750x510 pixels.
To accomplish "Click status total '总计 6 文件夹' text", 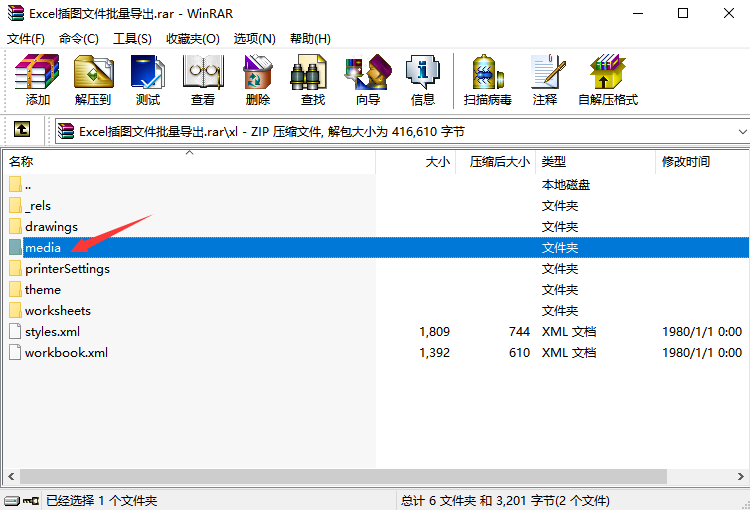I will pos(439,501).
